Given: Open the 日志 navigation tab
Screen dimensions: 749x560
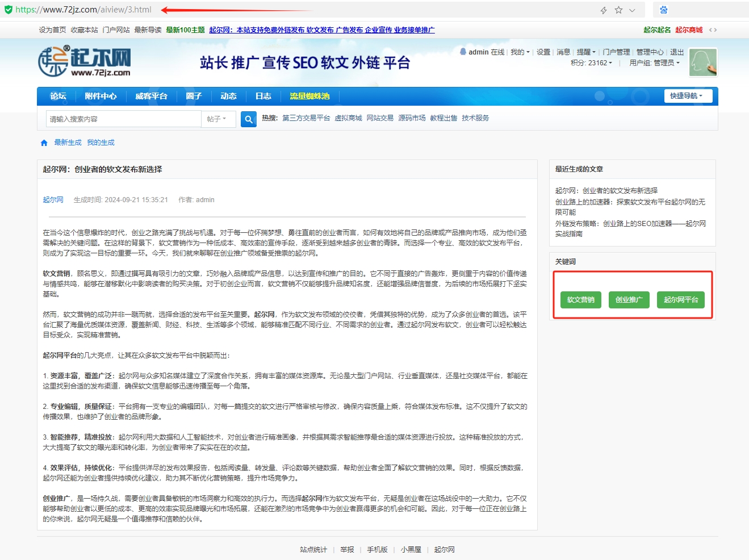Looking at the screenshot, I should 263,96.
